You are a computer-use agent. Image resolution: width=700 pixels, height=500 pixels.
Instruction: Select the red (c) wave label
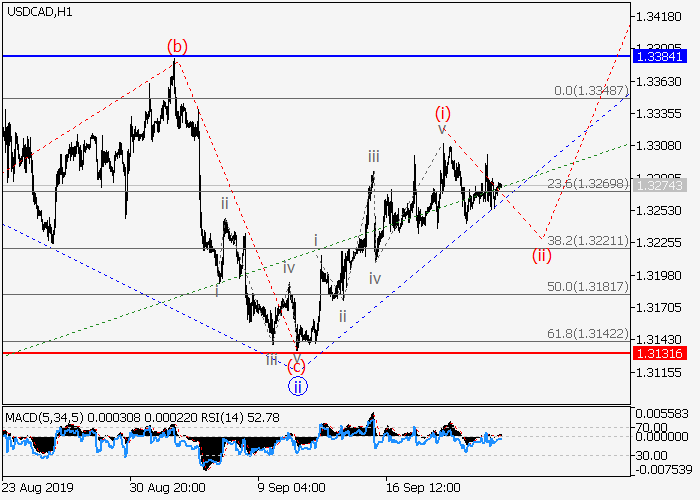tap(297, 365)
